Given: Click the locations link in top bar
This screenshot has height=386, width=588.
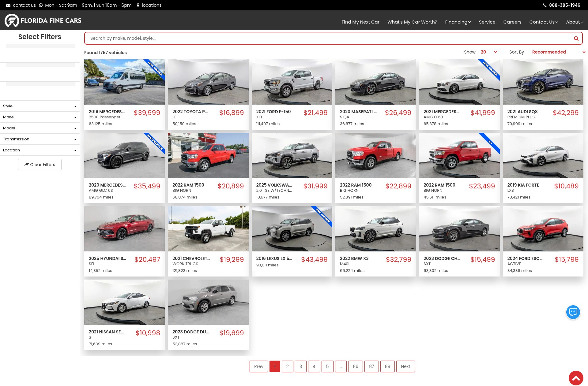Looking at the screenshot, I should point(152,5).
